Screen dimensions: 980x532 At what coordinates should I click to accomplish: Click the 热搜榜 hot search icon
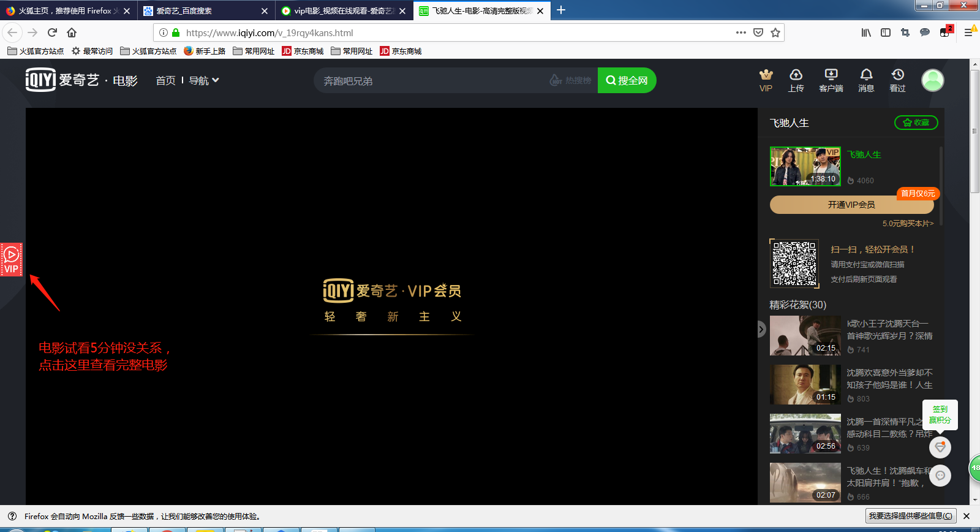pyautogui.click(x=570, y=80)
